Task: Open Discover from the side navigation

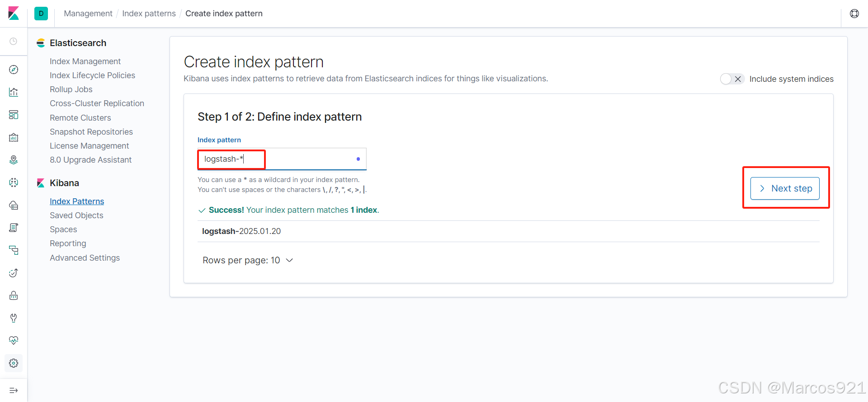Action: point(14,70)
